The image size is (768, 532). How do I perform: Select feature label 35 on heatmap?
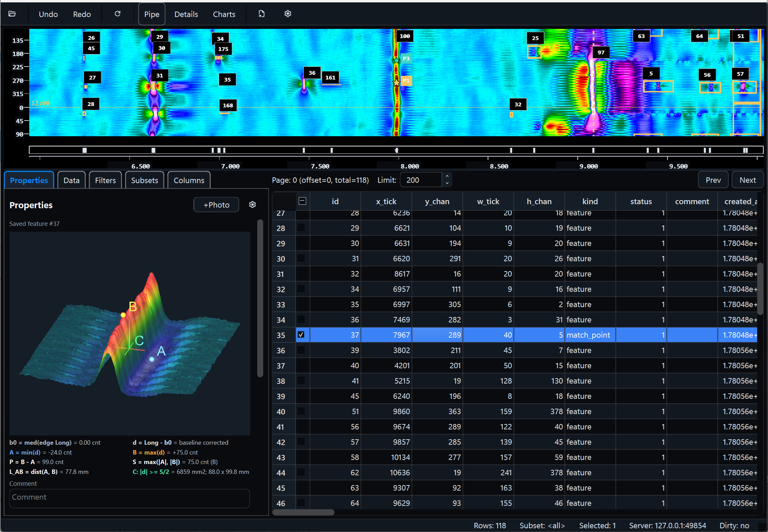[227, 79]
